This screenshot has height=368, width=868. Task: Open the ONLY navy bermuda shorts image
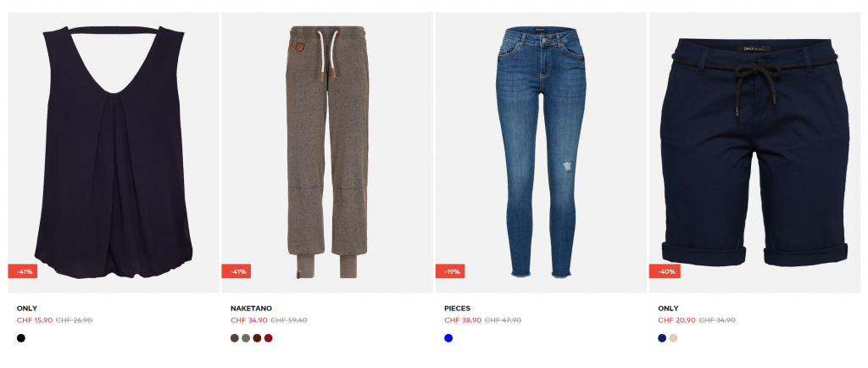click(754, 153)
